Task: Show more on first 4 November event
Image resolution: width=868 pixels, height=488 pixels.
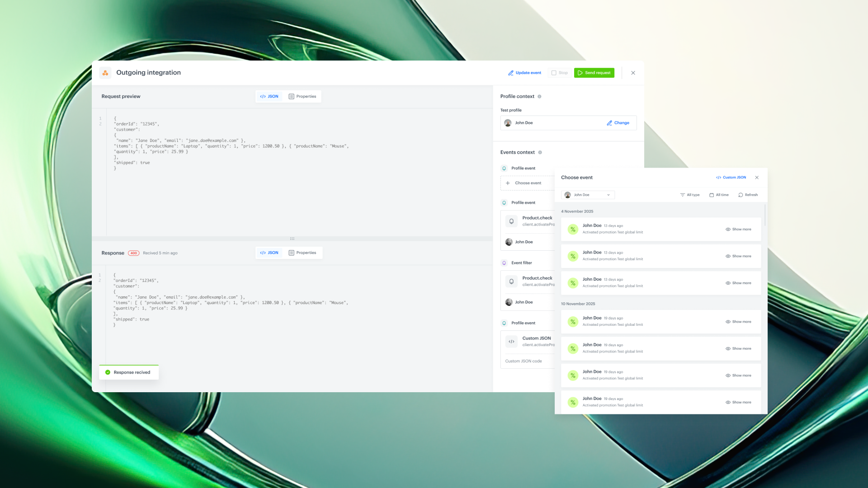Action: coord(738,229)
